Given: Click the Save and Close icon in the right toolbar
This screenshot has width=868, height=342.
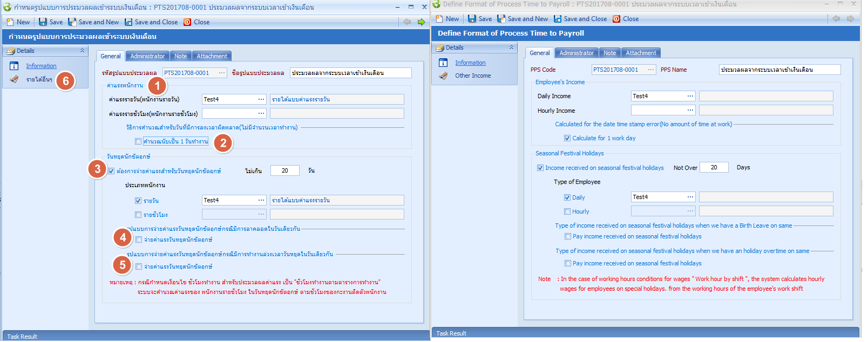Looking at the screenshot, I should [558, 19].
